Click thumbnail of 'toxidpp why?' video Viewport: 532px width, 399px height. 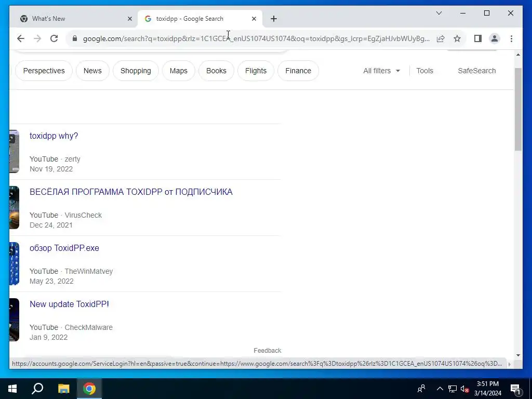point(14,151)
